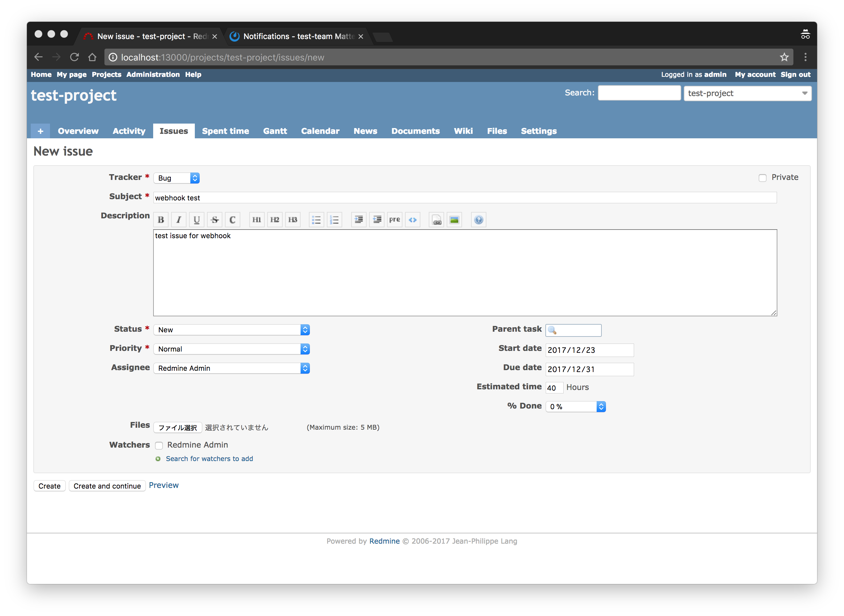844x616 pixels.
Task: Apply bold formatting in description toolbar
Action: (x=161, y=220)
